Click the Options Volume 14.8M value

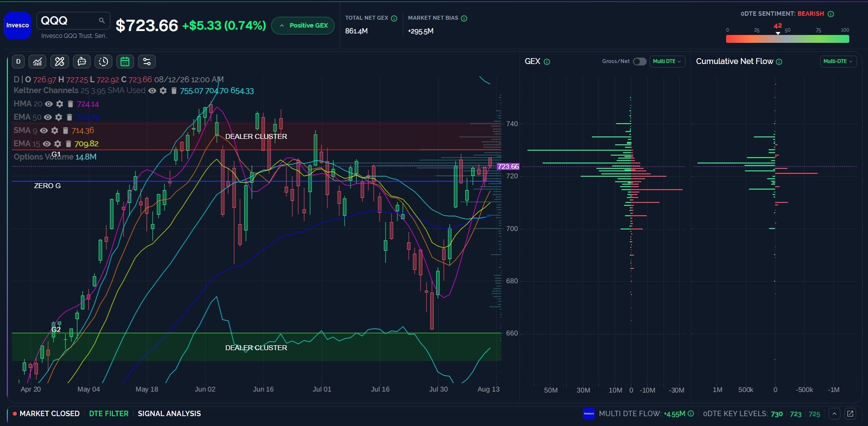point(86,157)
